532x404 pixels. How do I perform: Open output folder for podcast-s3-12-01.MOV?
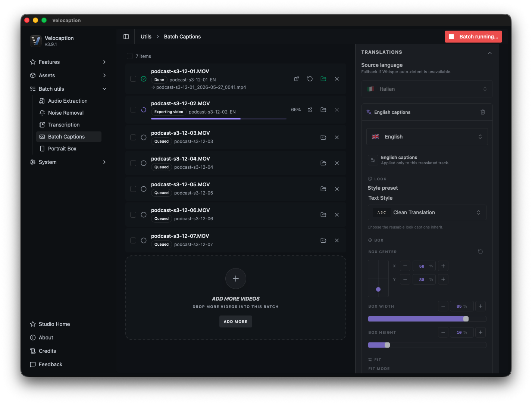point(323,79)
